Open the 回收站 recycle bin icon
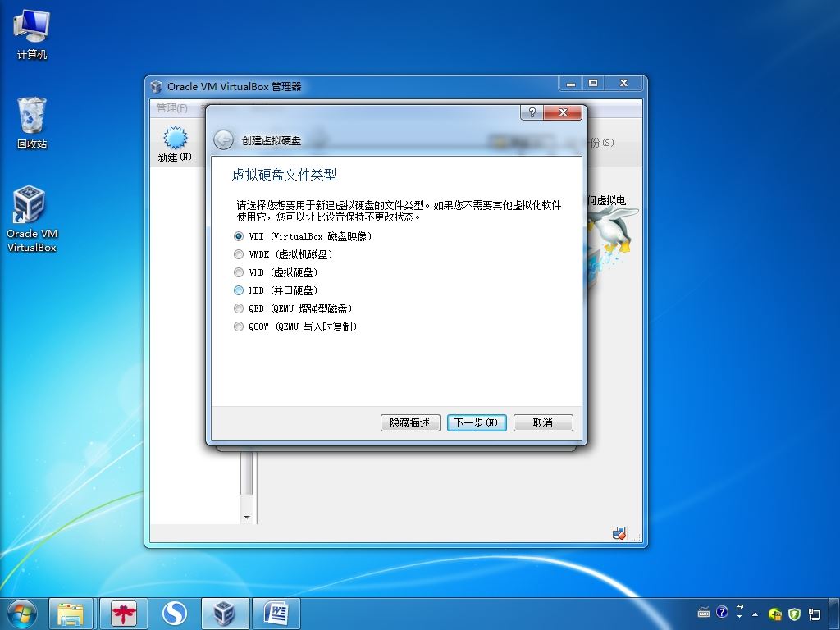 (x=32, y=123)
